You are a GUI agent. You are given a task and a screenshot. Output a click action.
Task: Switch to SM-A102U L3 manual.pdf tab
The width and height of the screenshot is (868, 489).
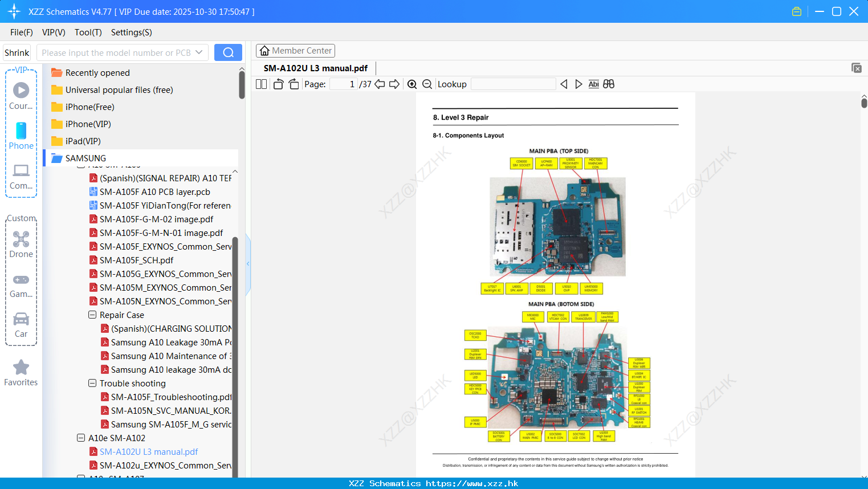[316, 68]
